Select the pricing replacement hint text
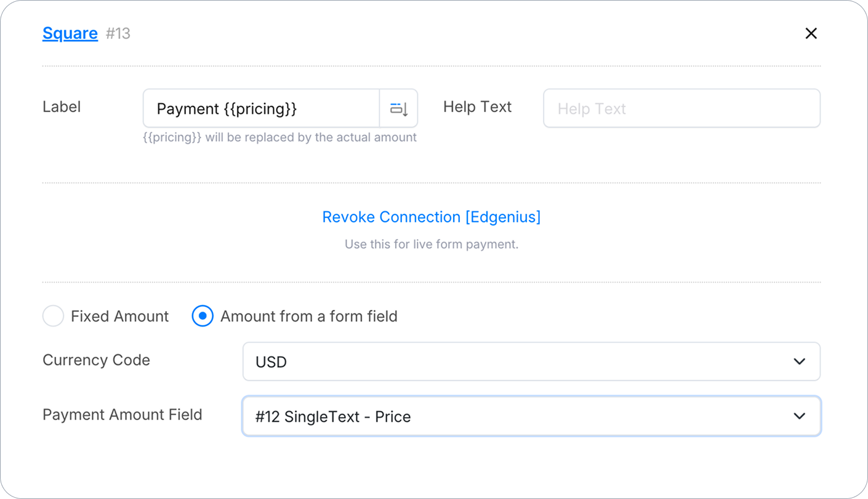Image resolution: width=868 pixels, height=499 pixels. pyautogui.click(x=279, y=137)
